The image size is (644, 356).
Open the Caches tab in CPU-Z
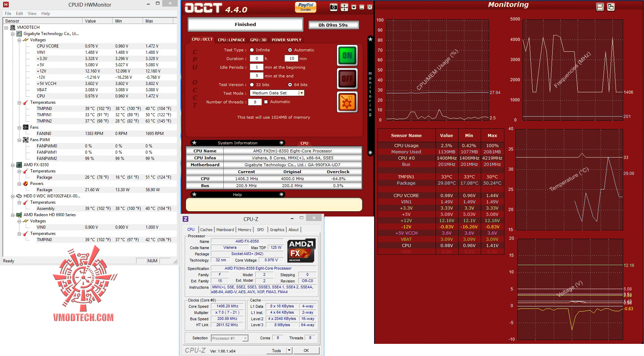click(x=206, y=230)
